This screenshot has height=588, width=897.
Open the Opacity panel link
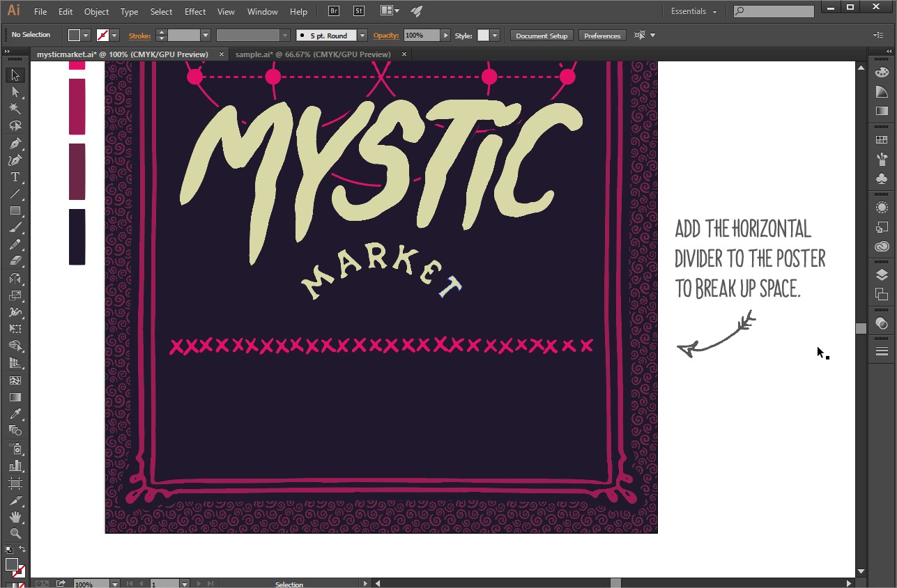[x=386, y=36]
